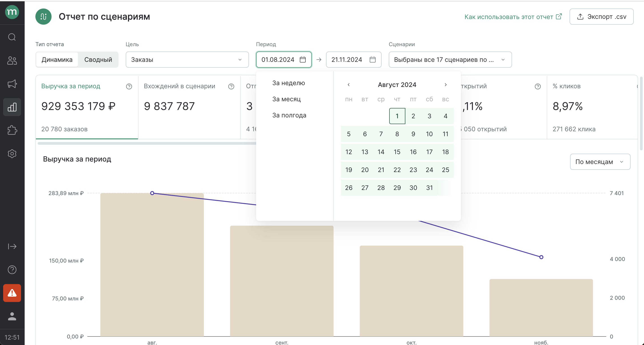Click the '20 780 заказов' text
This screenshot has height=345, width=644.
coord(64,129)
